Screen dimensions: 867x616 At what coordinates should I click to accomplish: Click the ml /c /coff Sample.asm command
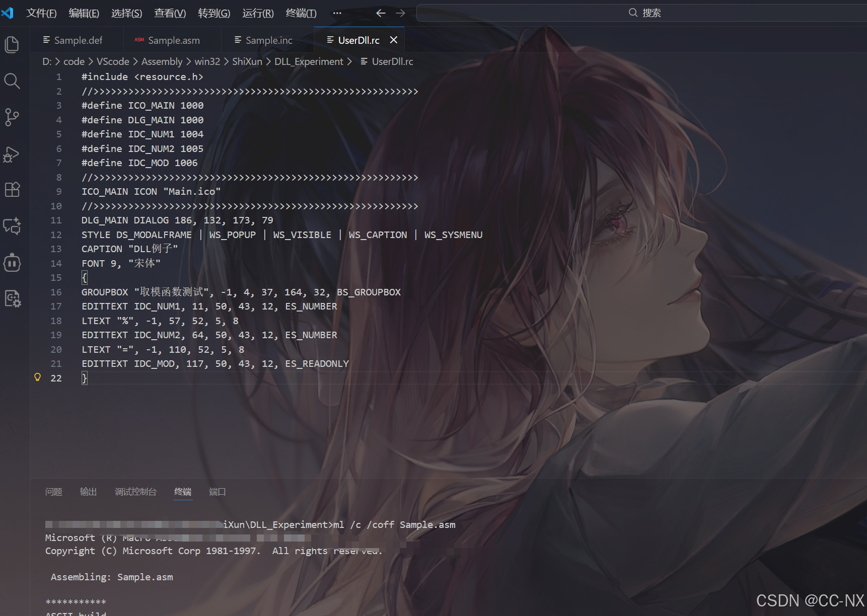point(394,525)
